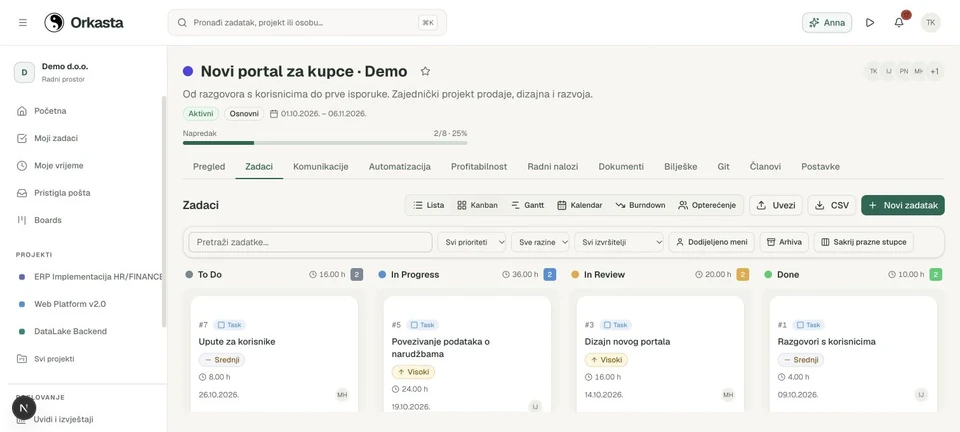Click the Uvezi import button
This screenshot has height=432, width=960.
(x=776, y=206)
